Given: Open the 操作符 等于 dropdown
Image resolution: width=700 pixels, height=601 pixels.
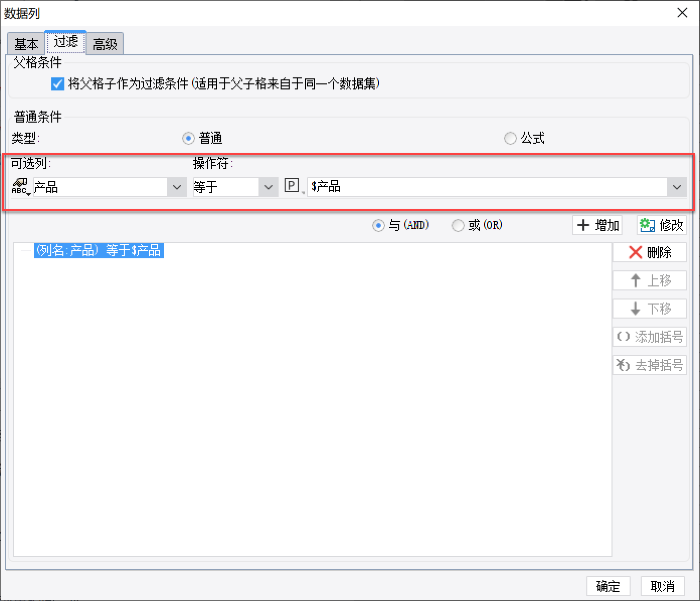Looking at the screenshot, I should click(x=235, y=187).
